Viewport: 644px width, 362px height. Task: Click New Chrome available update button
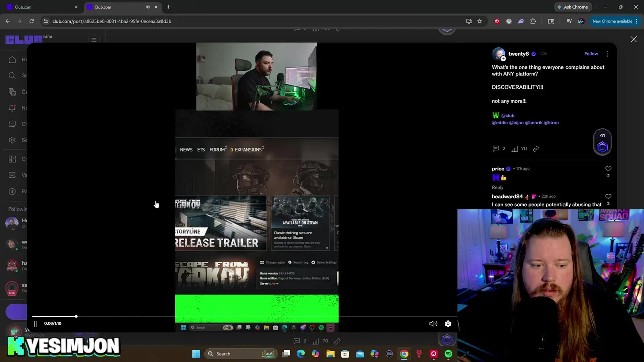pyautogui.click(x=612, y=21)
